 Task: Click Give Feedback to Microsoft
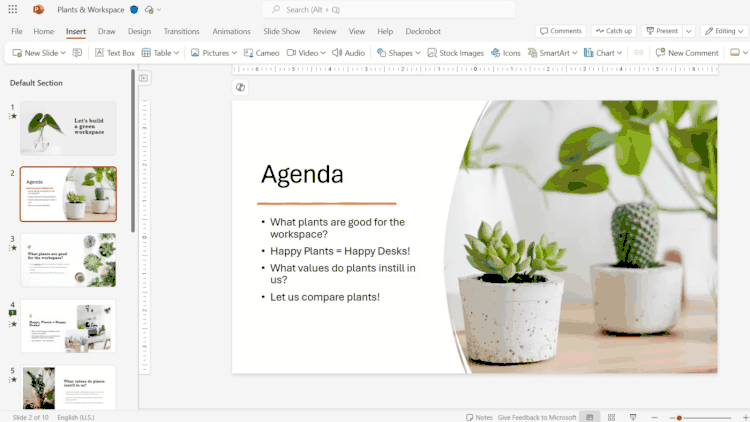(537, 416)
